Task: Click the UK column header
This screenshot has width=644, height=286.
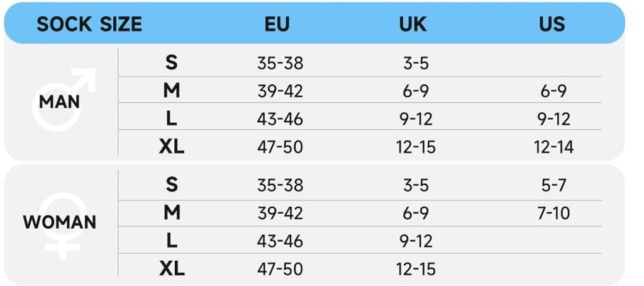Action: click(413, 24)
